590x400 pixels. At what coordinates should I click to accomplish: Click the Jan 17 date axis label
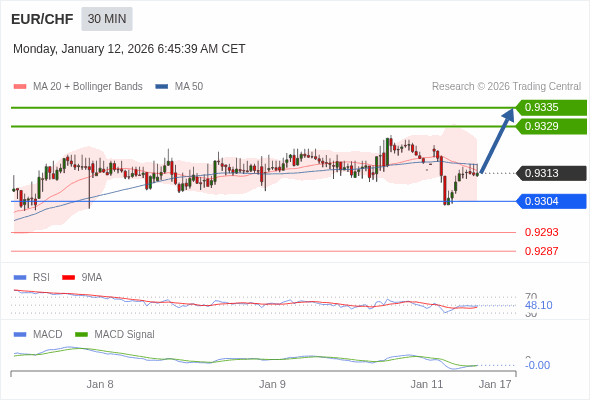click(495, 384)
